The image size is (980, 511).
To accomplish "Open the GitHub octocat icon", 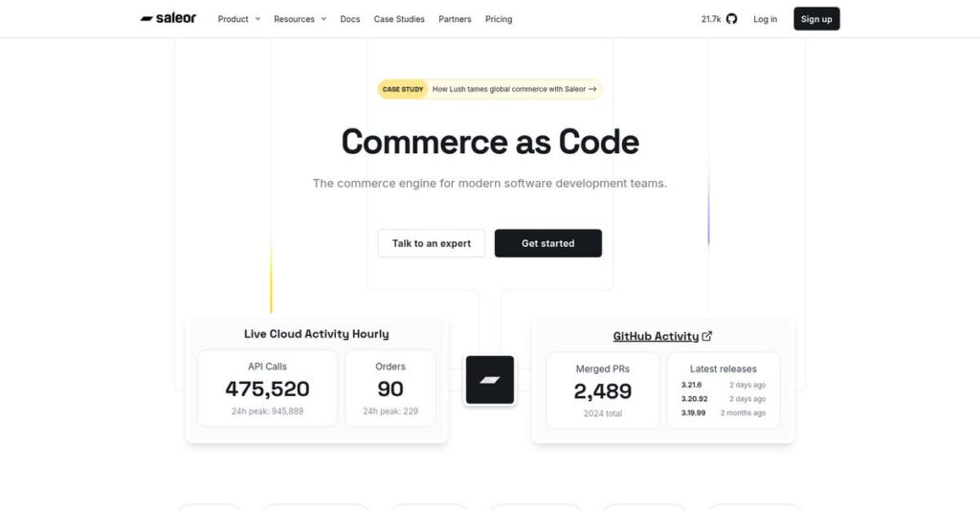I will coord(731,19).
